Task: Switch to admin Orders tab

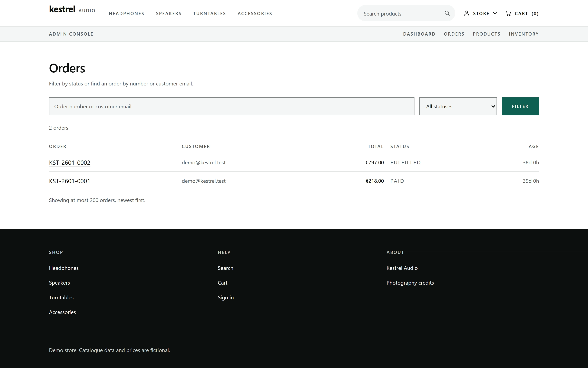Action: pyautogui.click(x=454, y=34)
